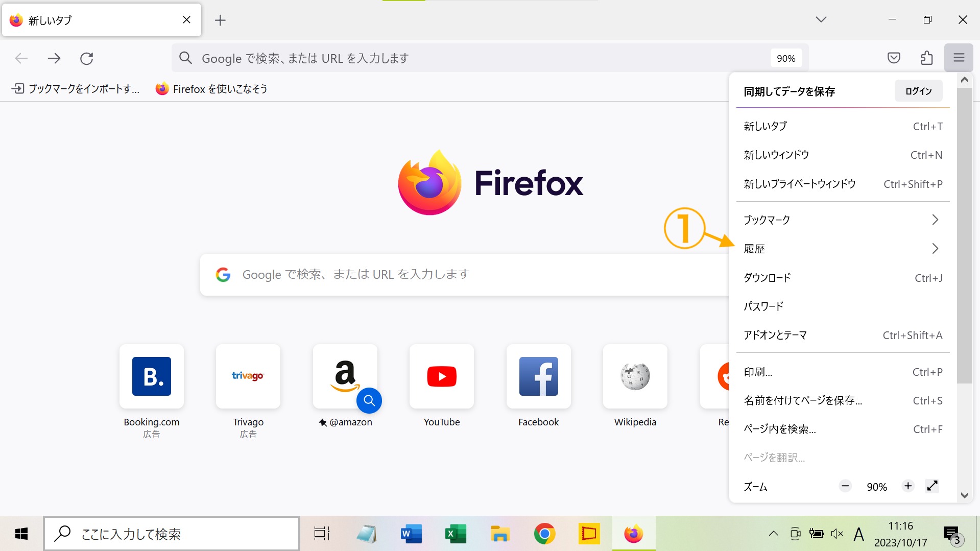
Task: Expand the ブックマーク submenu
Action: coord(843,220)
